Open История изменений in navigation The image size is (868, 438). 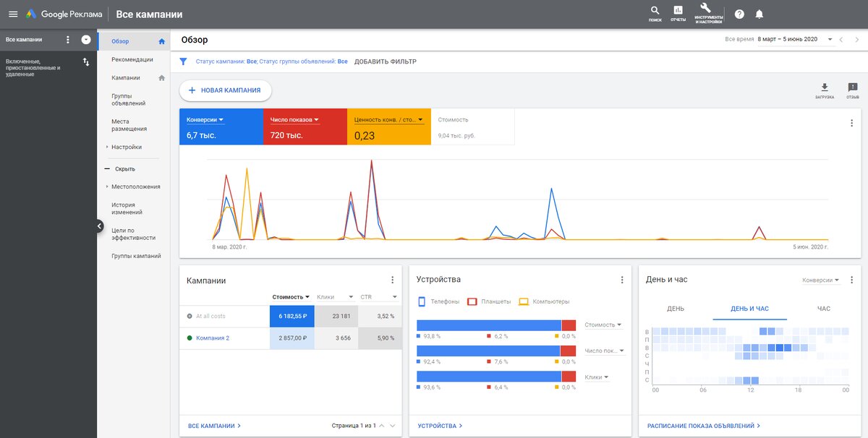127,208
